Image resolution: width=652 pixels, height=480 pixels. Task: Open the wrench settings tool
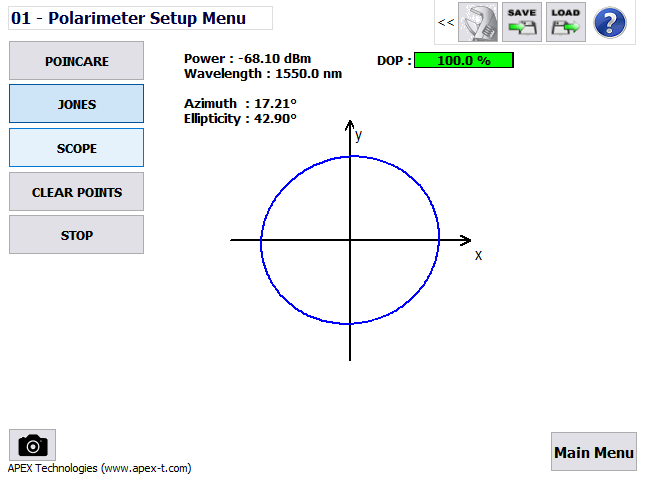[478, 22]
